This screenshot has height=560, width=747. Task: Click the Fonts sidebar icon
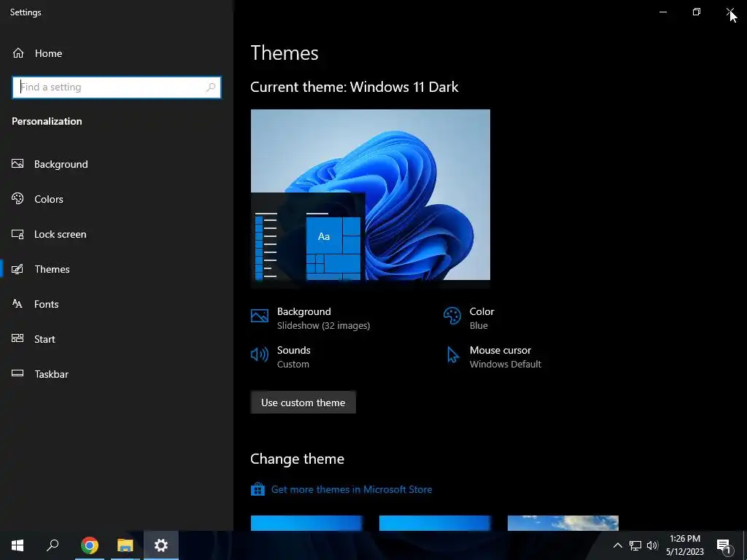18,304
